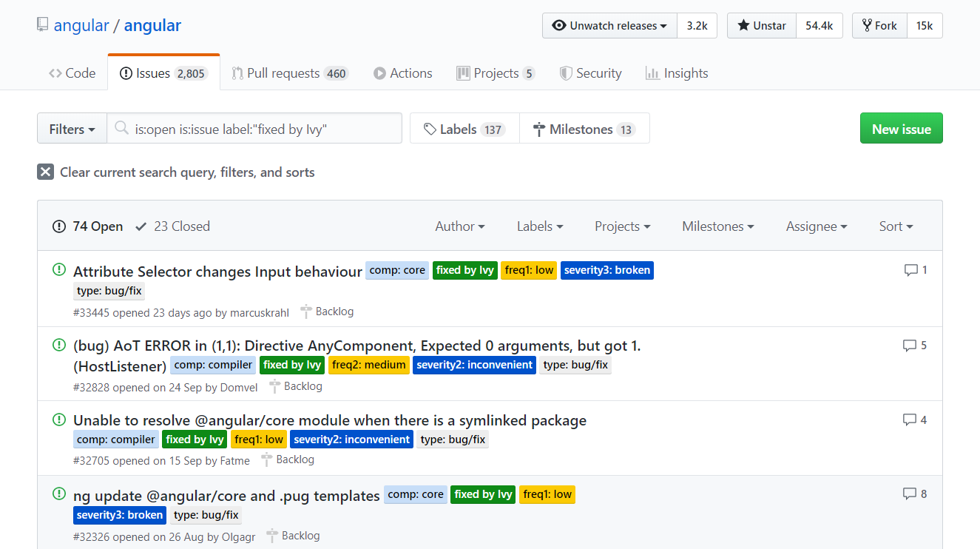This screenshot has height=549, width=980.
Task: Open the Code tab
Action: click(x=72, y=73)
